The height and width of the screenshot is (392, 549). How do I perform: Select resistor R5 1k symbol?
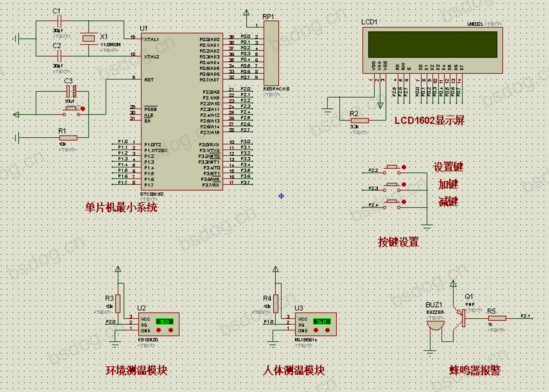pyautogui.click(x=497, y=318)
